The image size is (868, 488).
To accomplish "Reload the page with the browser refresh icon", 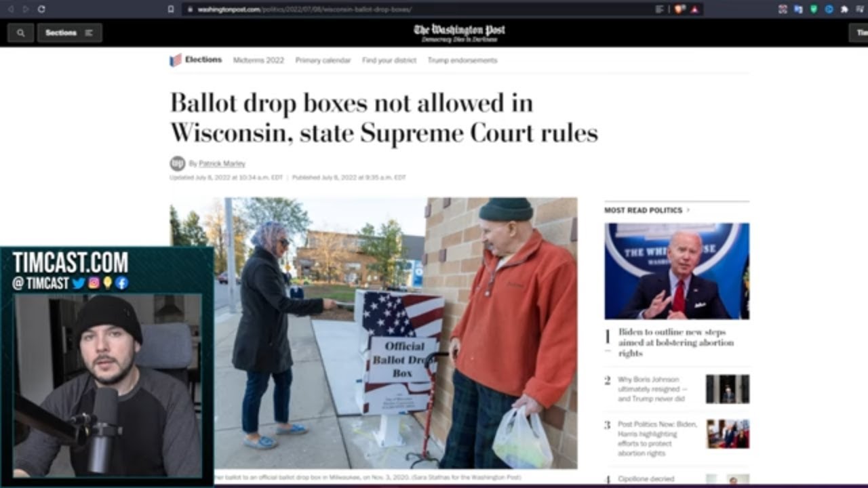I will click(41, 9).
